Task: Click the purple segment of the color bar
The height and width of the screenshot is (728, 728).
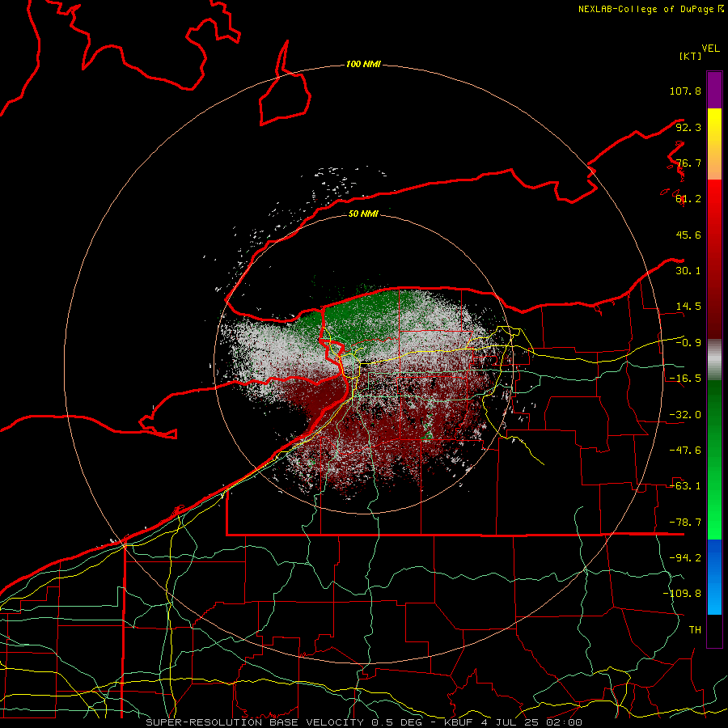Action: (x=714, y=90)
